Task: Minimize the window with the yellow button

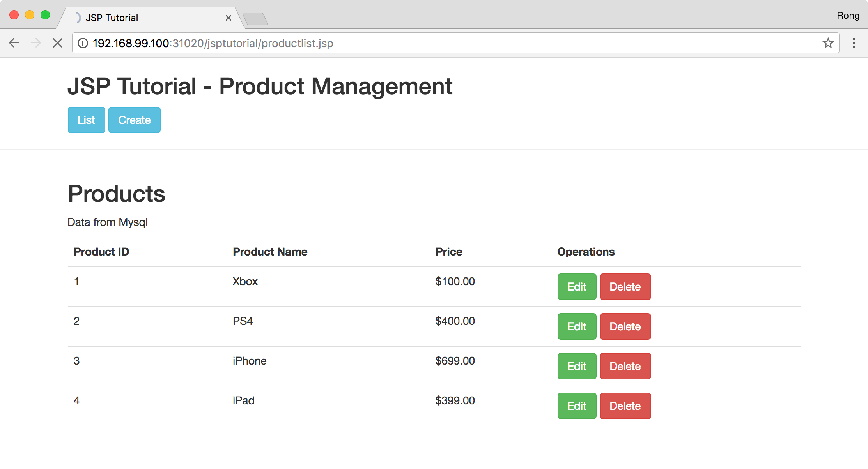Action: tap(30, 15)
